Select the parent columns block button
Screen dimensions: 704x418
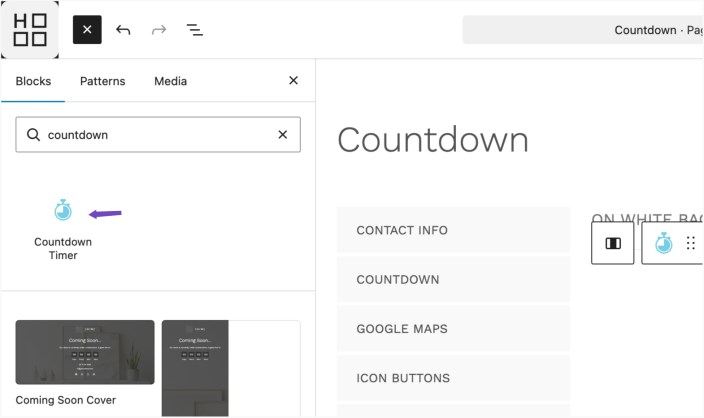click(x=613, y=243)
